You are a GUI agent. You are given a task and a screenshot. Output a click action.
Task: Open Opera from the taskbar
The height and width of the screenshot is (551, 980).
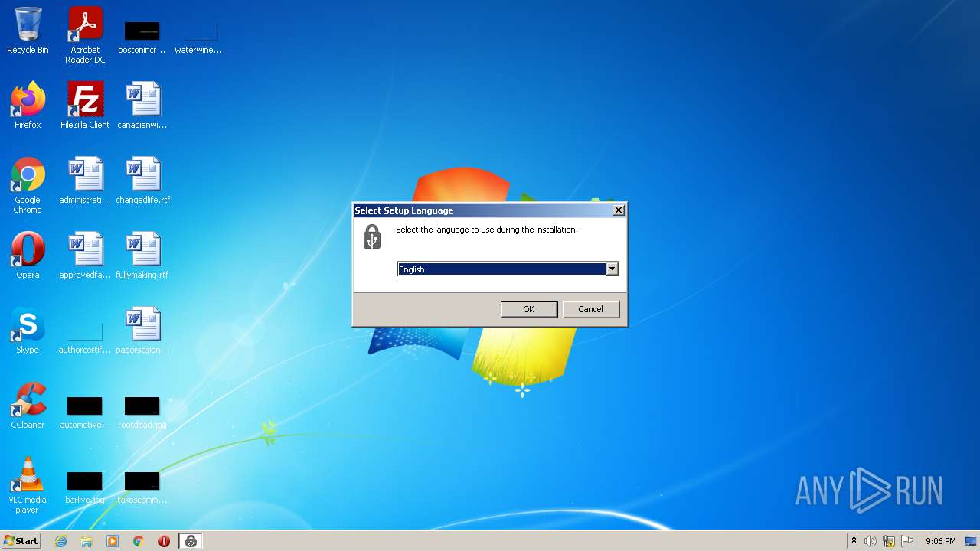tap(164, 541)
